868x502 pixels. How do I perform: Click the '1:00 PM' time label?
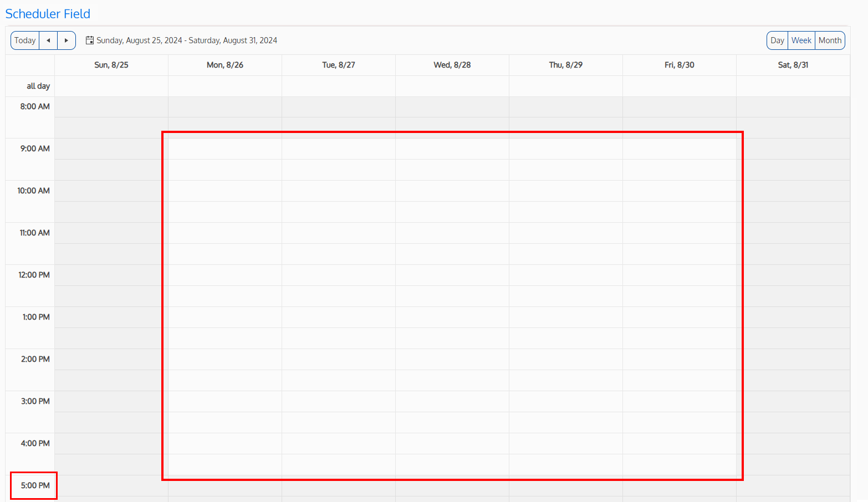point(36,317)
